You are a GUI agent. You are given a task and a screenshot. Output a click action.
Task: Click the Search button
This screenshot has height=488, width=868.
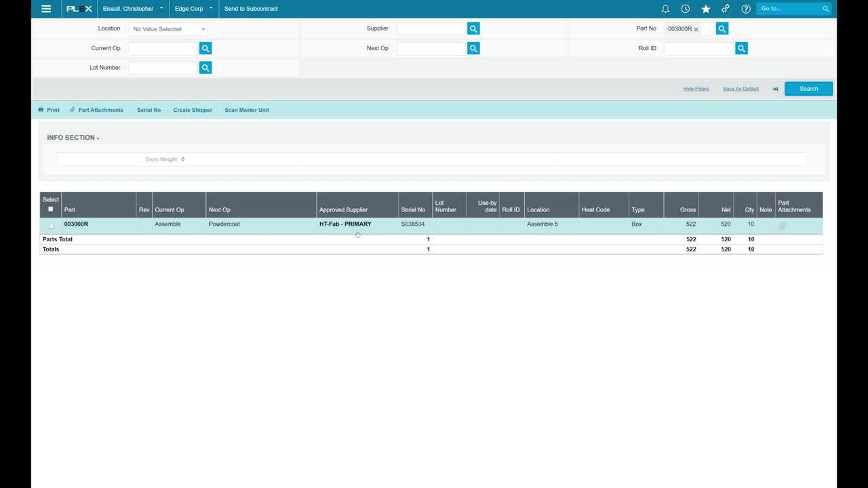[808, 89]
